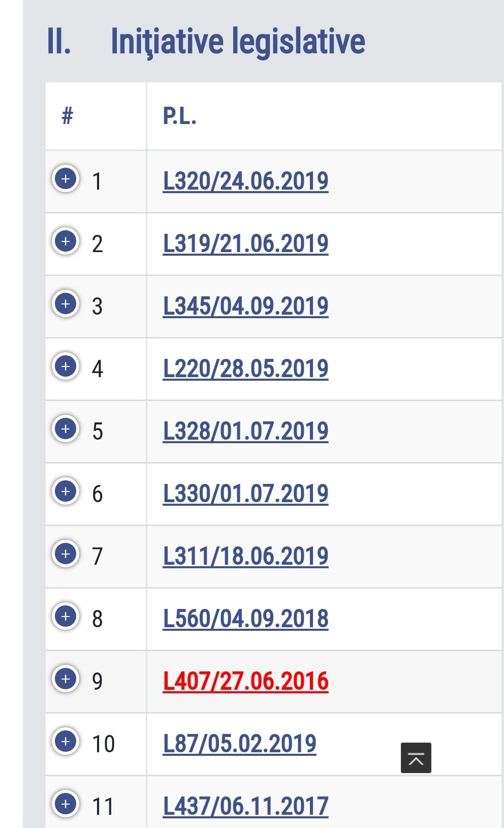This screenshot has height=828, width=504.
Task: Click the P.L. column header
Action: click(x=179, y=116)
